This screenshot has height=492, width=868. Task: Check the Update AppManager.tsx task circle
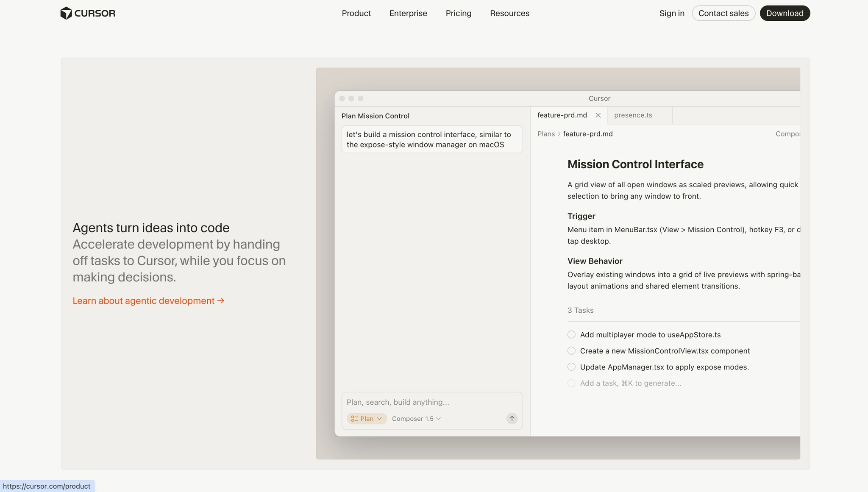tap(571, 367)
